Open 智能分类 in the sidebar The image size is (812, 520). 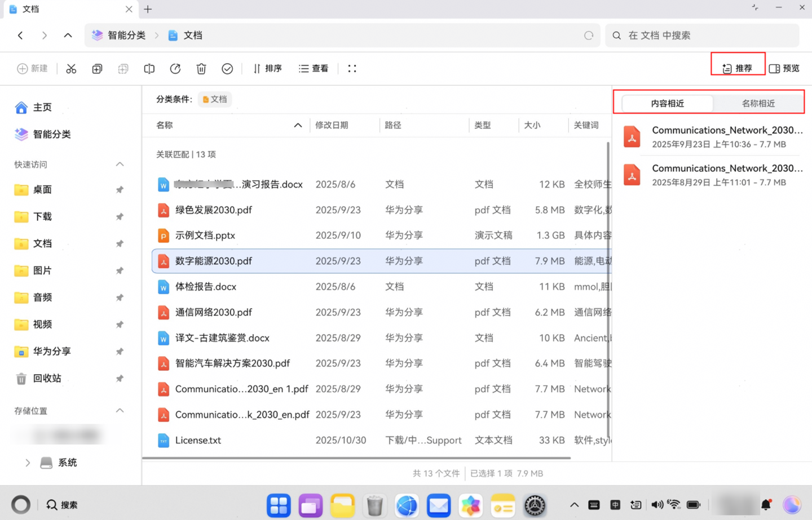pyautogui.click(x=51, y=134)
